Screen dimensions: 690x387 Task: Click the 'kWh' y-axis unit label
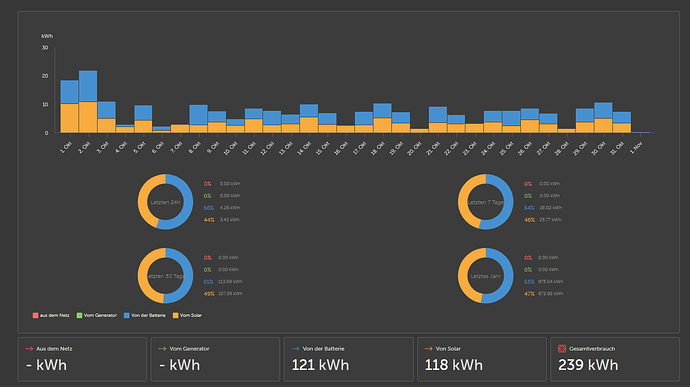pyautogui.click(x=47, y=36)
